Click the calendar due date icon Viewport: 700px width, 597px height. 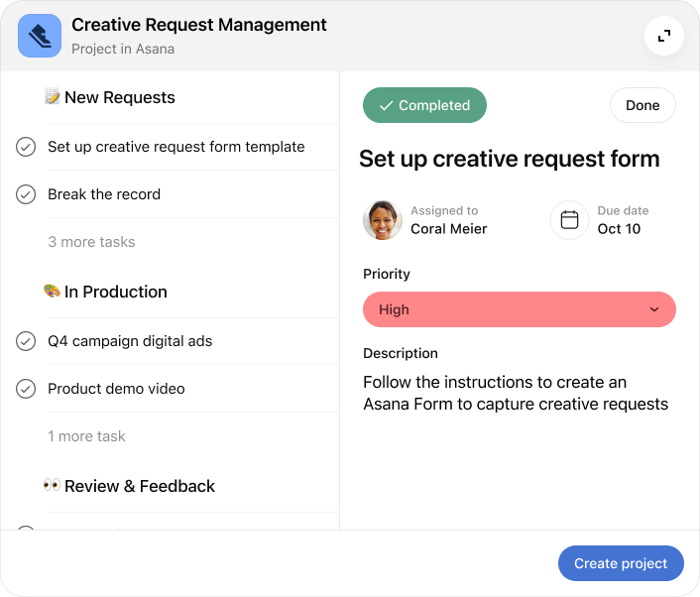coord(569,220)
